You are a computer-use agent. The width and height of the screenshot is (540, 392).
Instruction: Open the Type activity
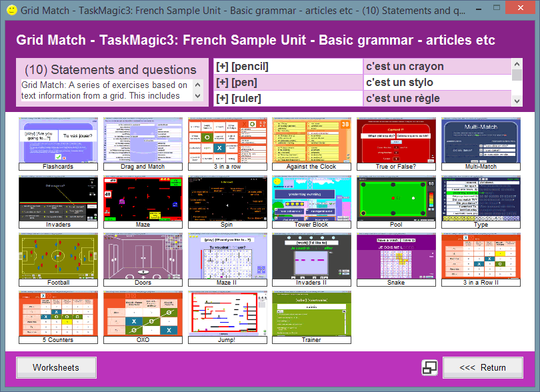(x=481, y=202)
